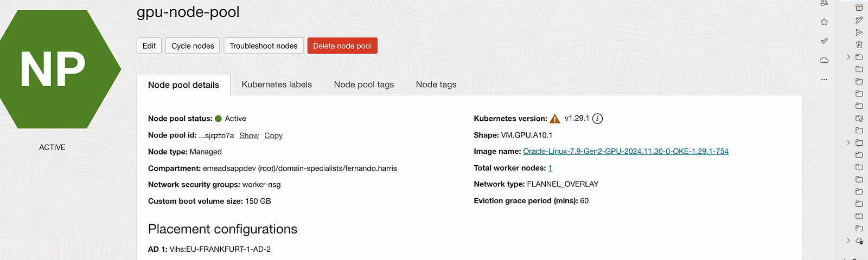Open the sent paper-plane icon in the right panel
Image resolution: width=868 pixels, height=260 pixels.
coord(859,32)
